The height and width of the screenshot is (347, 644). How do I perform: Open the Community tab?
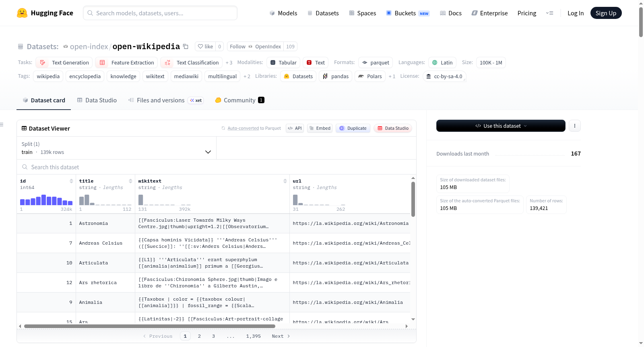240,100
